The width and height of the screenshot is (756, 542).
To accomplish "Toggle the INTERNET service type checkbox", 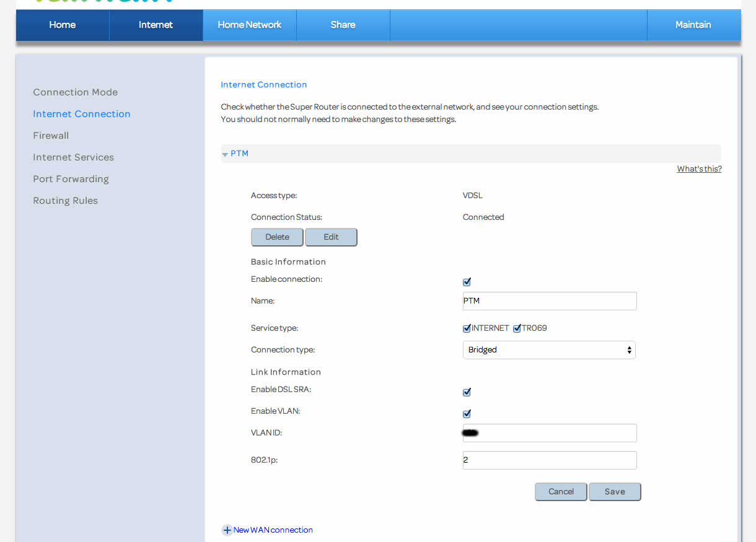I will [467, 328].
